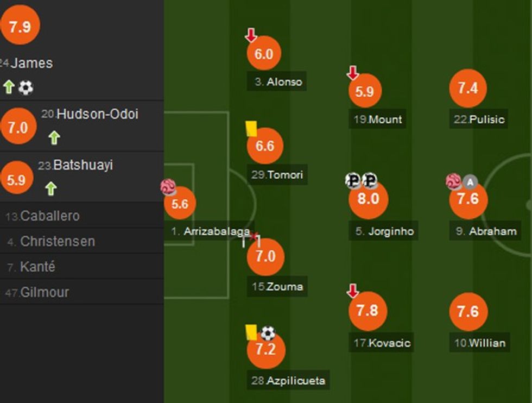Click the Abraham player name label

[493, 231]
